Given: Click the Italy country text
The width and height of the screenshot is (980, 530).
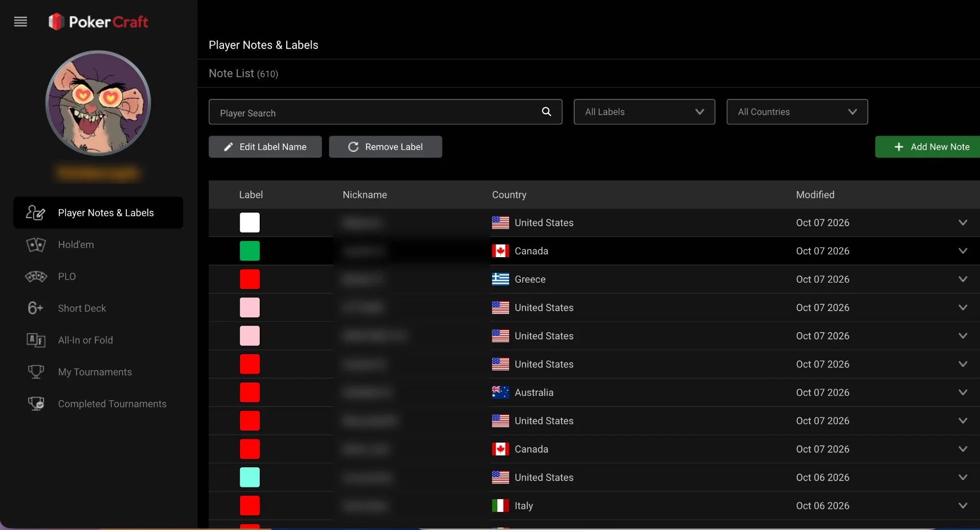Looking at the screenshot, I should click(x=523, y=506).
